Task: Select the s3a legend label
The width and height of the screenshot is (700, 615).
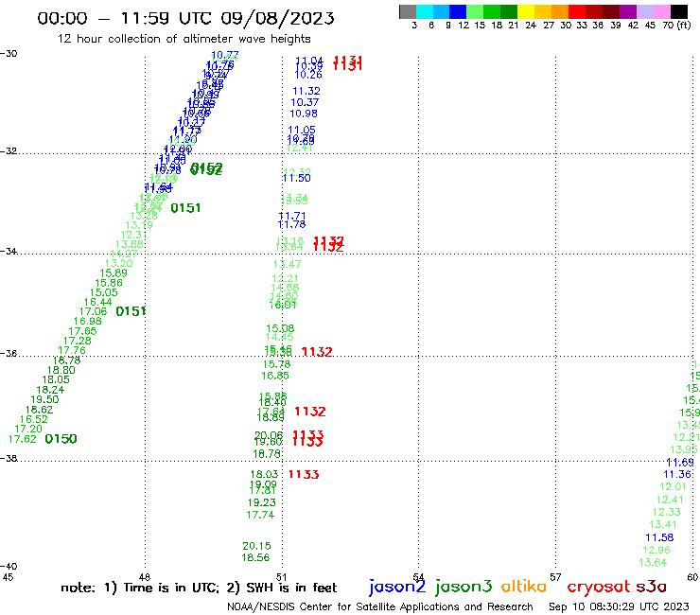Action: [652, 586]
